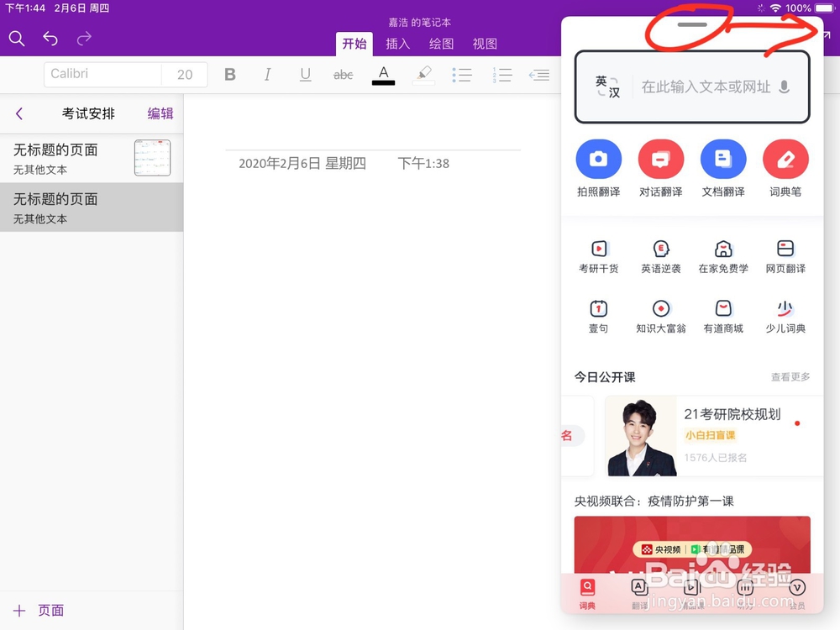Undo the last action
The image size is (840, 630).
[50, 39]
